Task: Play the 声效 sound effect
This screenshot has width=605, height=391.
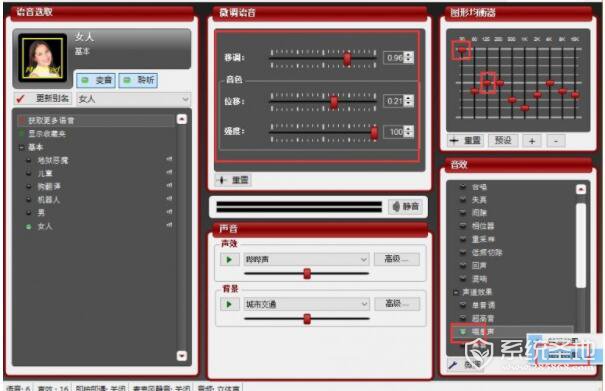Action: tap(229, 259)
